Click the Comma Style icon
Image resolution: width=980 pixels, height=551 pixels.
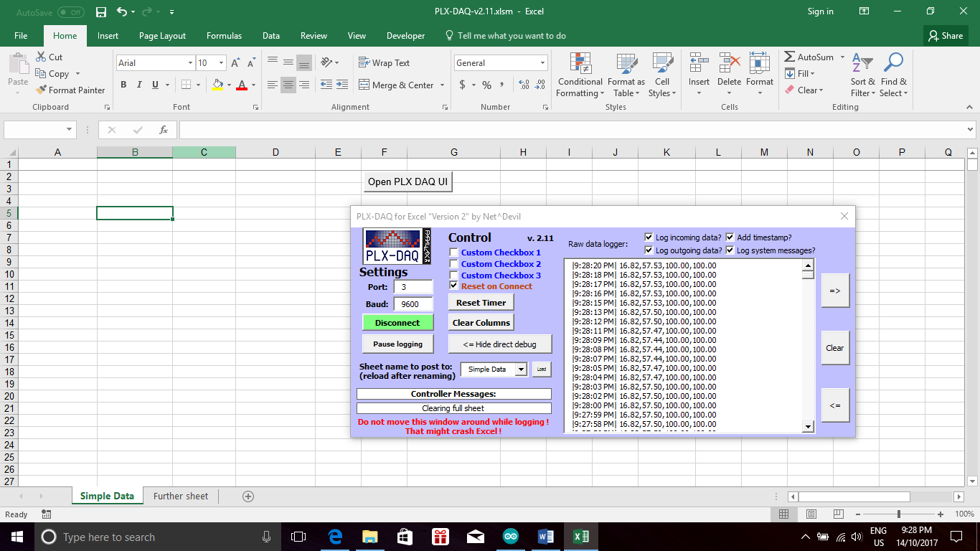pos(503,85)
